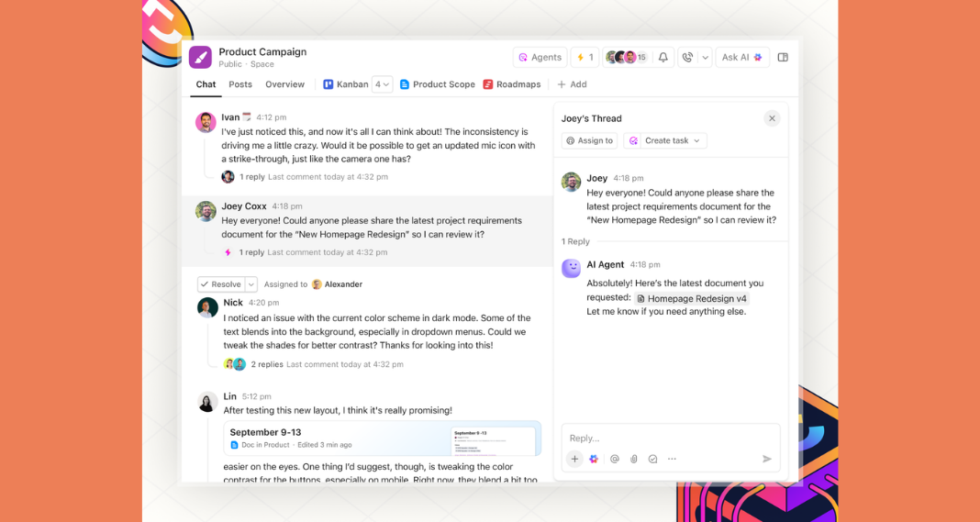
Task: Click the reply avatars under Nick's message
Action: (235, 364)
